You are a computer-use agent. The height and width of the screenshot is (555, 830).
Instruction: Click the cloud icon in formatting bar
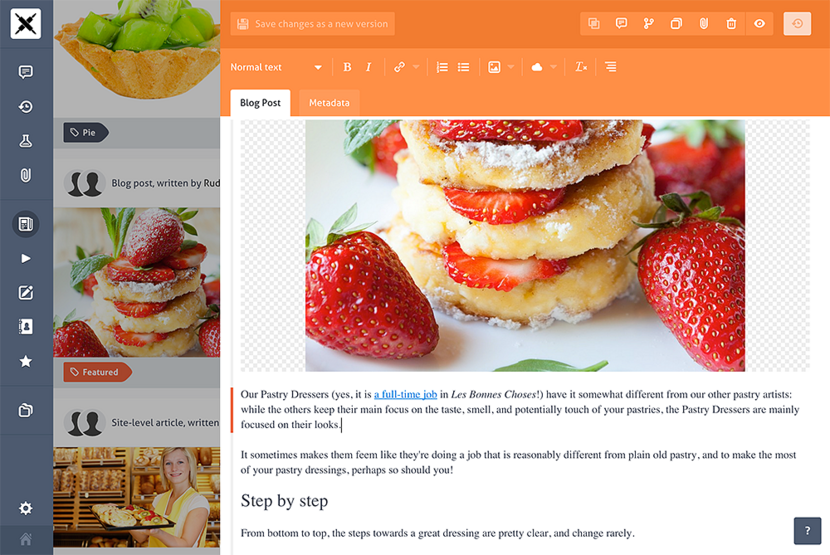537,67
